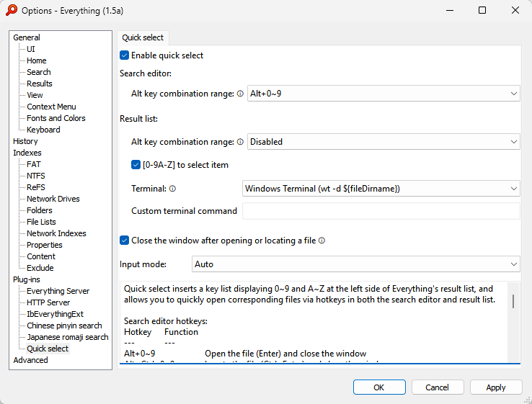Image resolution: width=532 pixels, height=404 pixels.
Task: Select General in the options tree
Action: point(27,37)
